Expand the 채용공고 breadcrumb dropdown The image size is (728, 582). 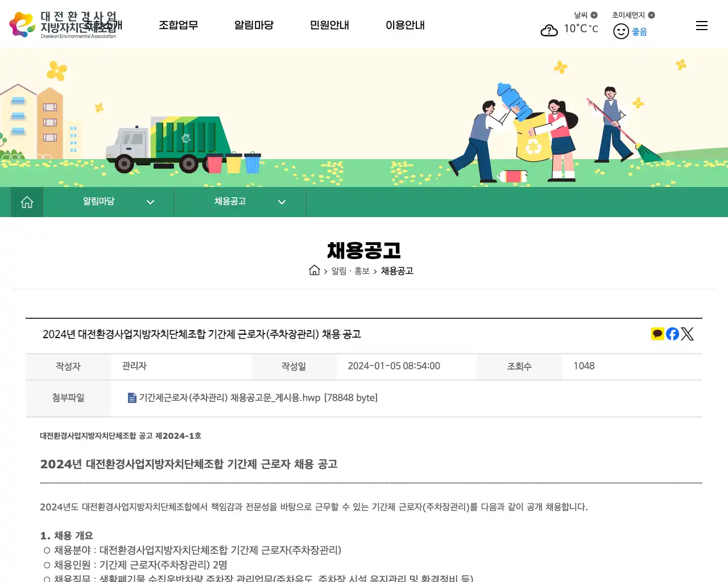pyautogui.click(x=282, y=202)
